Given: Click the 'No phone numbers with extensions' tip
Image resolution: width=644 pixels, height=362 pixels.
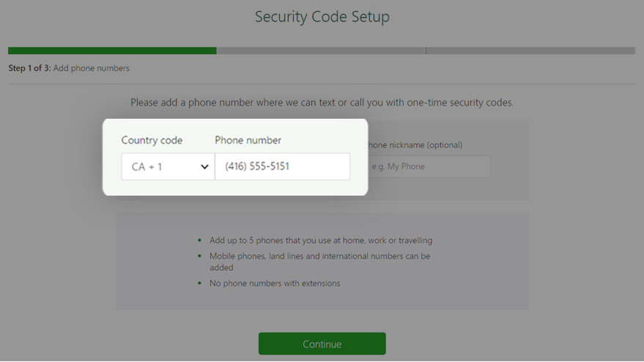Looking at the screenshot, I should 275,283.
